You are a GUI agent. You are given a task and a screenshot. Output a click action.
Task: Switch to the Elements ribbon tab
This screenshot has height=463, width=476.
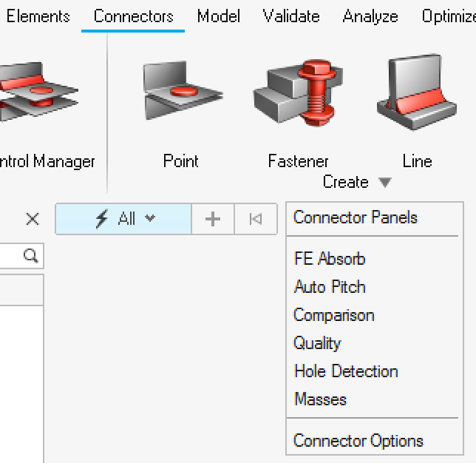tap(38, 16)
